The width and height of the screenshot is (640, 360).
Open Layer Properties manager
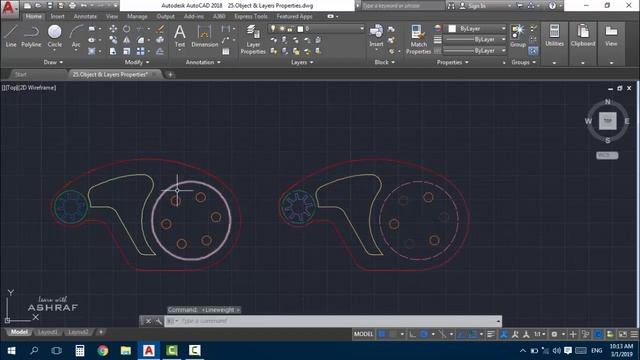[253, 39]
